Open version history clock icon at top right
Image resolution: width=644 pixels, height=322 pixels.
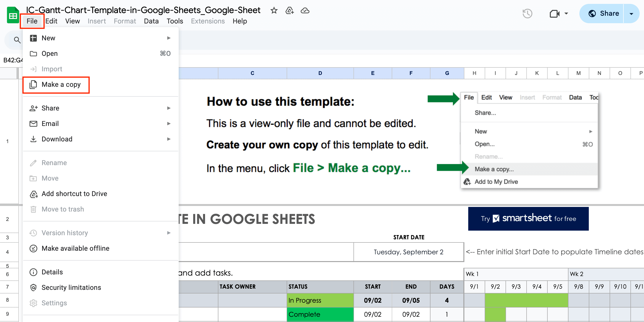(527, 14)
